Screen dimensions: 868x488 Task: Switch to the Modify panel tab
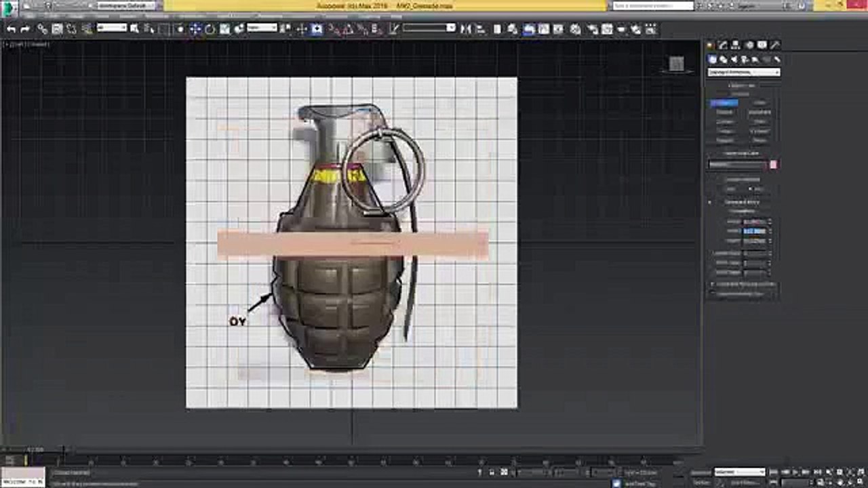click(x=723, y=45)
